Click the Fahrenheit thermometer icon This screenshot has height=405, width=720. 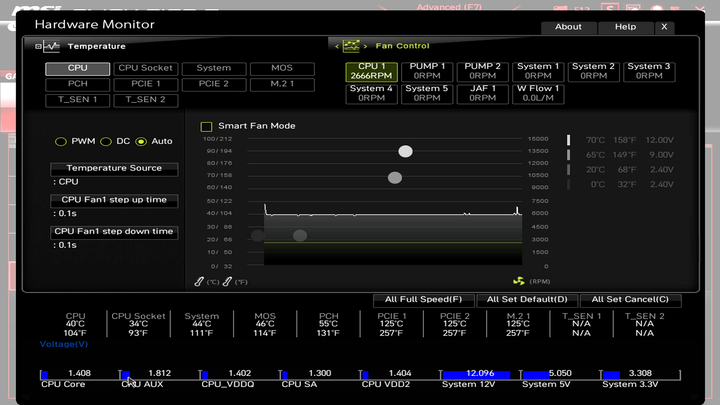coord(227,281)
